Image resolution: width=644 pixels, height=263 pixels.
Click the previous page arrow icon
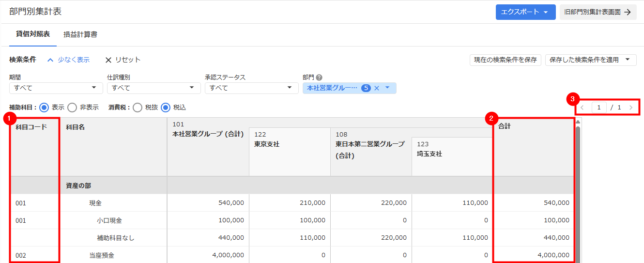583,108
